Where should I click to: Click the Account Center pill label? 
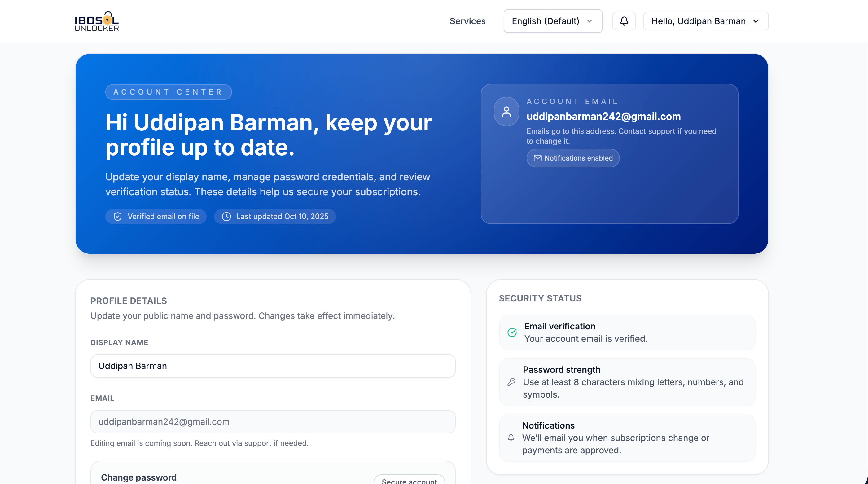click(168, 92)
